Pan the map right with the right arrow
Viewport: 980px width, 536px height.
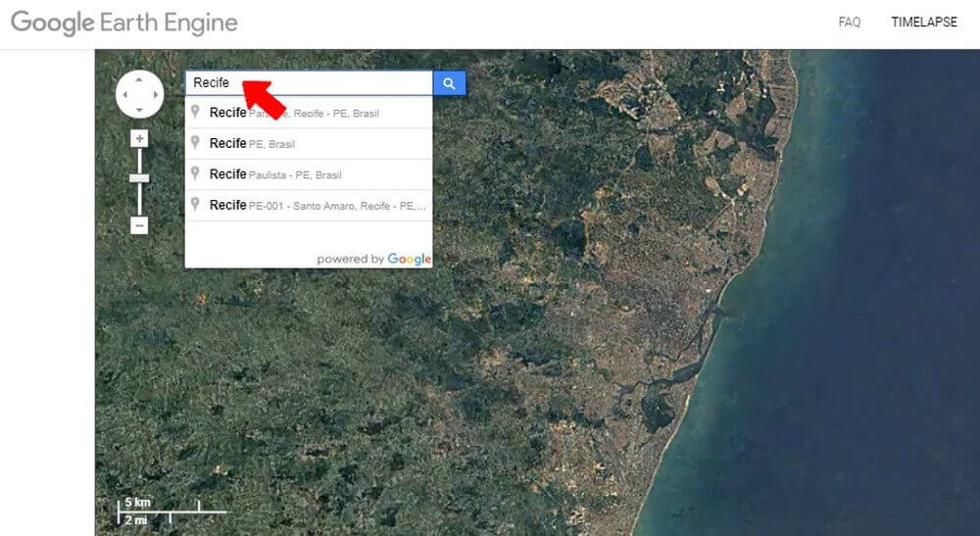(155, 94)
